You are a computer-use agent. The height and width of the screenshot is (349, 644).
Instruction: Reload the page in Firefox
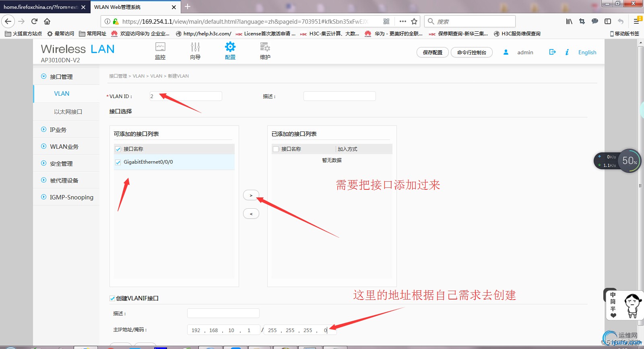tap(35, 21)
